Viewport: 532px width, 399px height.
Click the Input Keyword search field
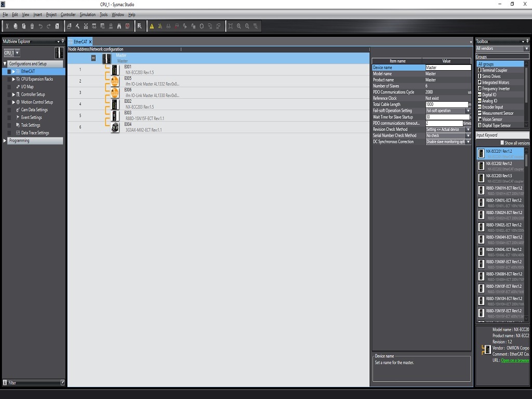pos(502,135)
